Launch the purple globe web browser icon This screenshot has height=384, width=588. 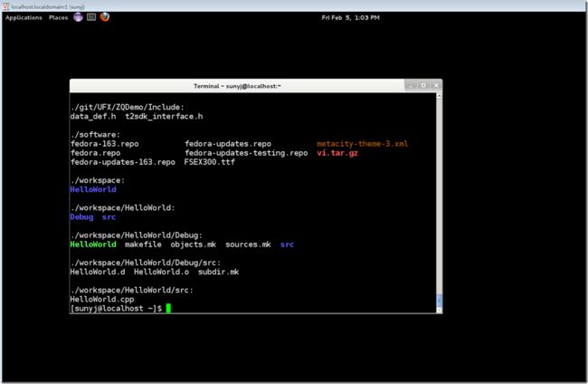point(78,17)
